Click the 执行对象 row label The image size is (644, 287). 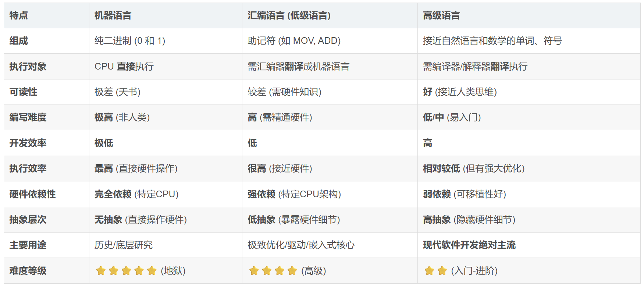coord(28,67)
